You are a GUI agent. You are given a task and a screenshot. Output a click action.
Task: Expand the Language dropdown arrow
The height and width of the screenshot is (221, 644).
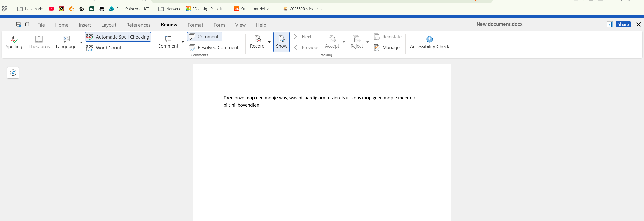81,42
